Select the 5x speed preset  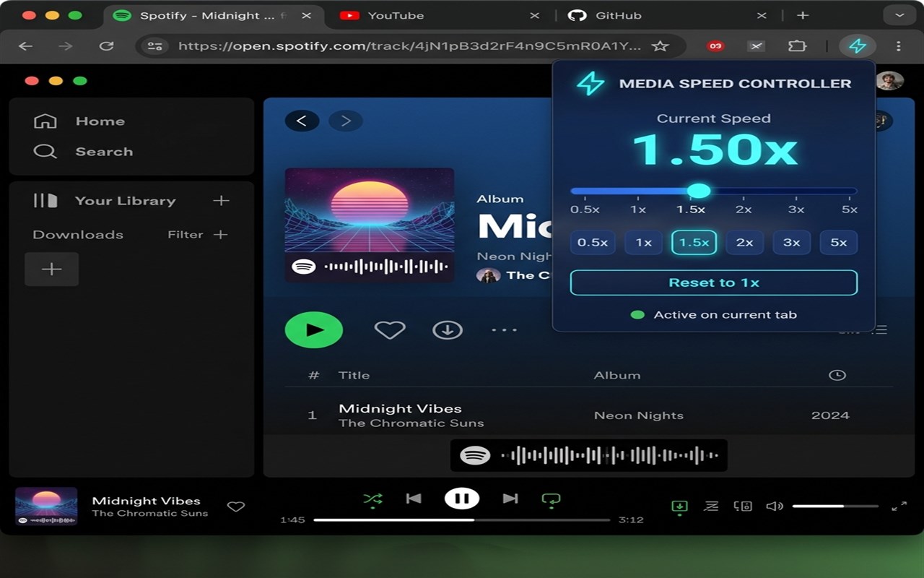click(x=839, y=243)
